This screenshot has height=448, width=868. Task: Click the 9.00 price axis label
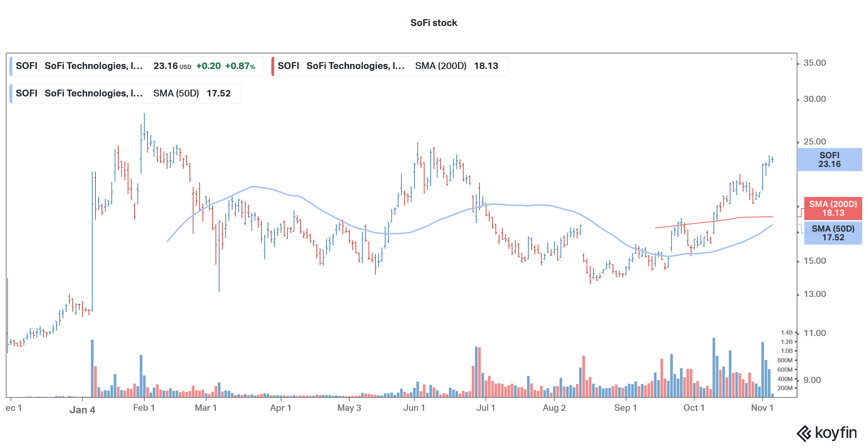(812, 380)
